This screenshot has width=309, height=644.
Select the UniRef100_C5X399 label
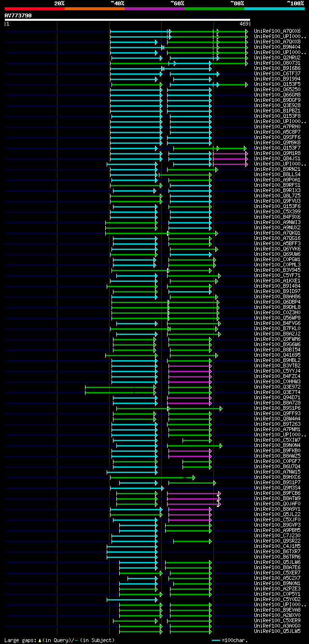[277, 212]
